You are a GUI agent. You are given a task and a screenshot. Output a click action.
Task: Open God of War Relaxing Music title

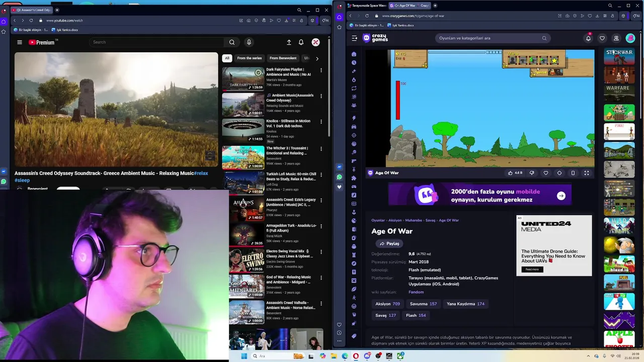click(x=289, y=280)
